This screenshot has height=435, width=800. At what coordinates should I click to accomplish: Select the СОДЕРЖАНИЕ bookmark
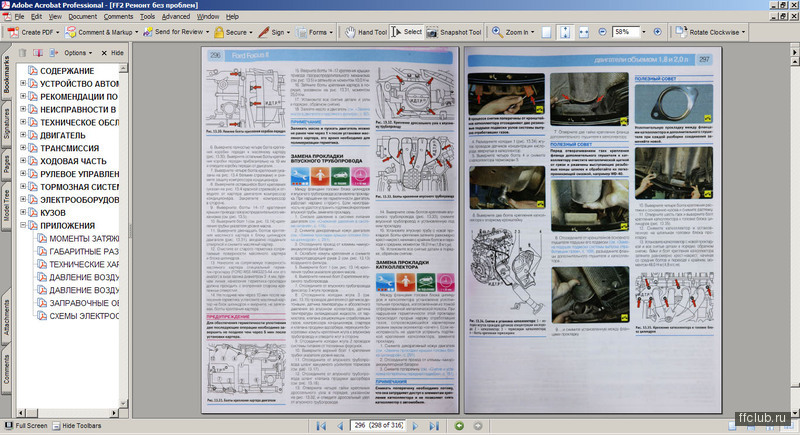click(x=67, y=70)
